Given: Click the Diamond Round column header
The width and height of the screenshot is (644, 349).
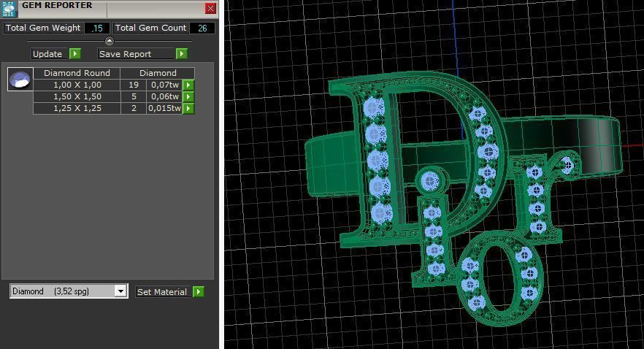Looking at the screenshot, I should 77,73.
